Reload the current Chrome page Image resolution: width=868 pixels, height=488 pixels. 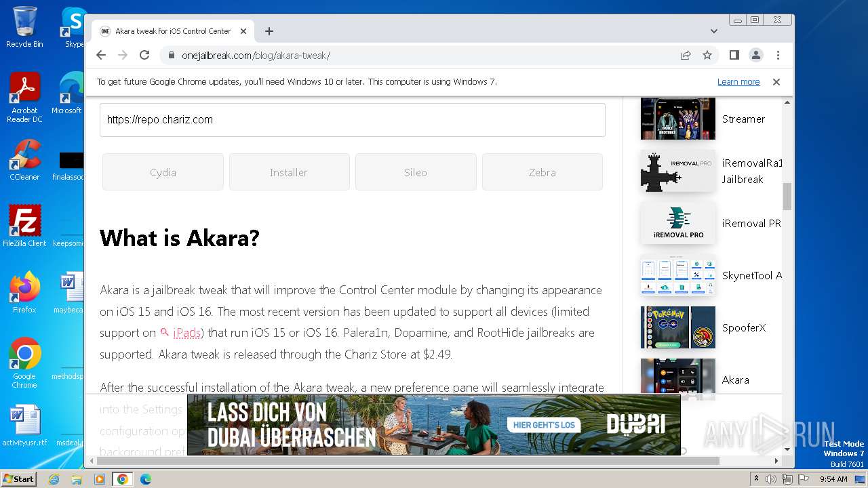click(144, 55)
